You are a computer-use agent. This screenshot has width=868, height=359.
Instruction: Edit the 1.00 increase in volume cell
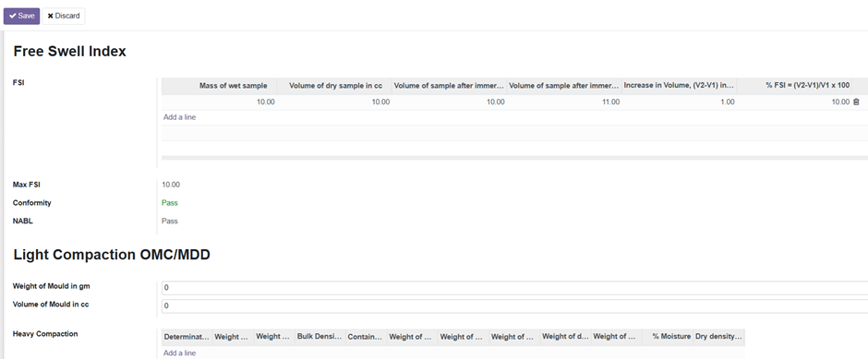click(x=679, y=102)
